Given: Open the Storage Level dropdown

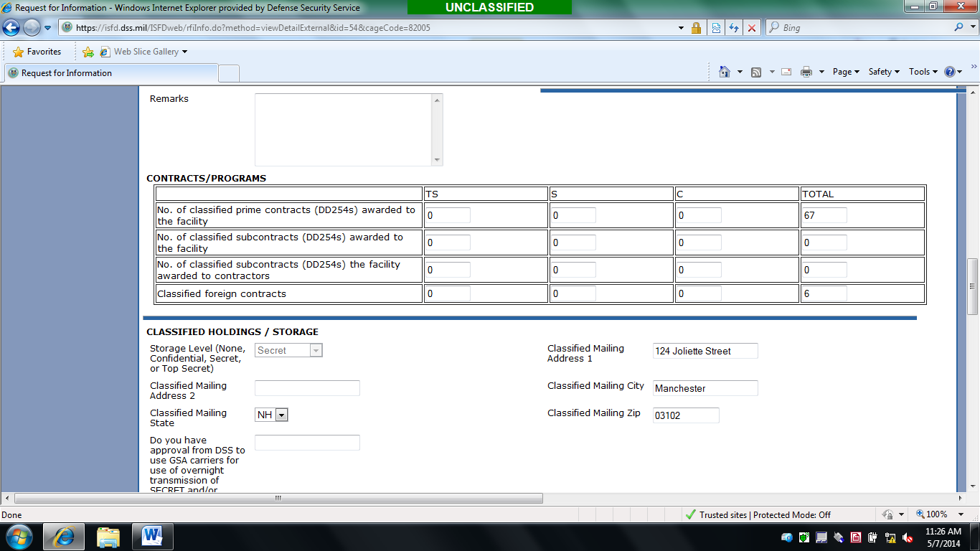Looking at the screenshot, I should pos(288,350).
